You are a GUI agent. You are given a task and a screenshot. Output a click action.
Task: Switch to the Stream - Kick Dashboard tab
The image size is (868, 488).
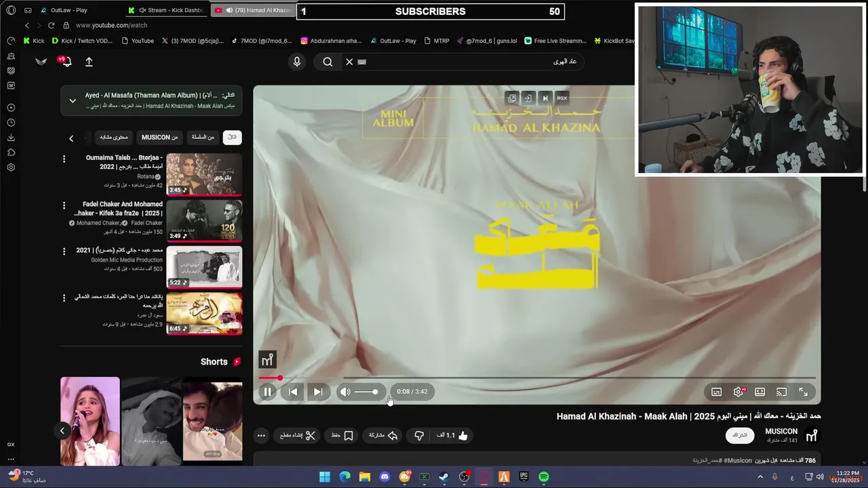[166, 10]
